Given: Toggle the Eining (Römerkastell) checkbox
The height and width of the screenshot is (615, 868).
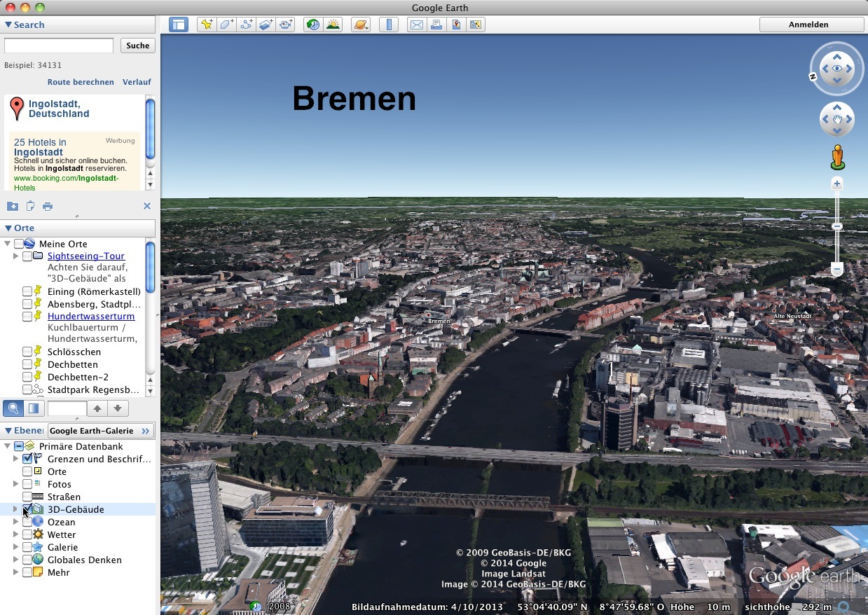Looking at the screenshot, I should click(27, 291).
